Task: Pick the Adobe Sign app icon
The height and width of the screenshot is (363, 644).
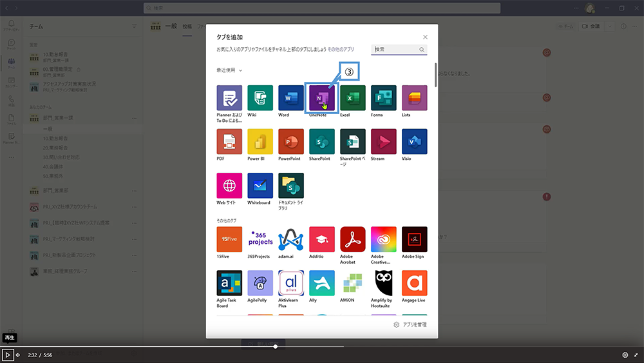Action: (414, 239)
